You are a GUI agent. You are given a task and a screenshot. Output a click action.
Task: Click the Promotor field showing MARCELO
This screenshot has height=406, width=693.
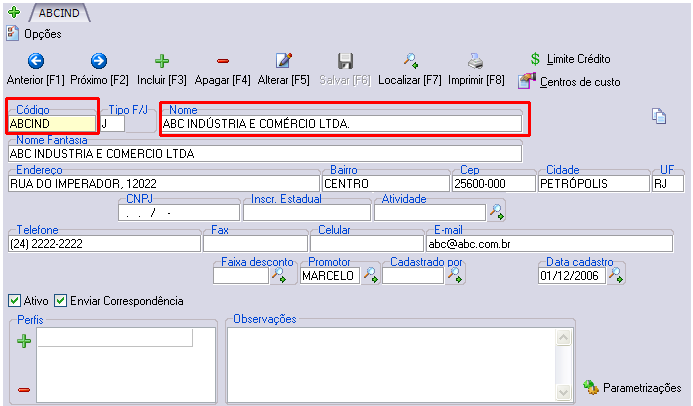click(330, 276)
